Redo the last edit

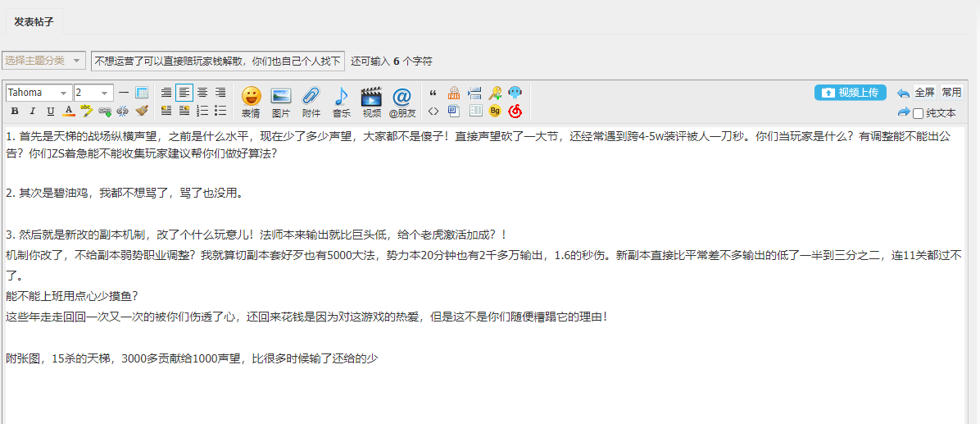coord(903,112)
